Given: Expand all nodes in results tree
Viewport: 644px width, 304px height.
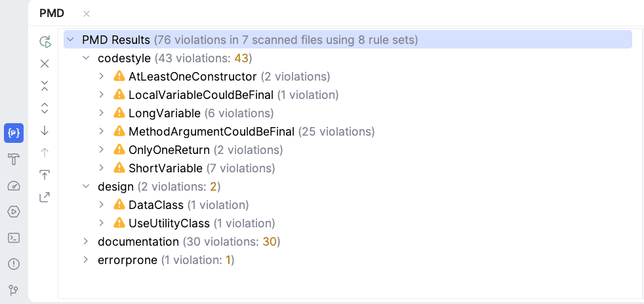Looking at the screenshot, I should 45,108.
